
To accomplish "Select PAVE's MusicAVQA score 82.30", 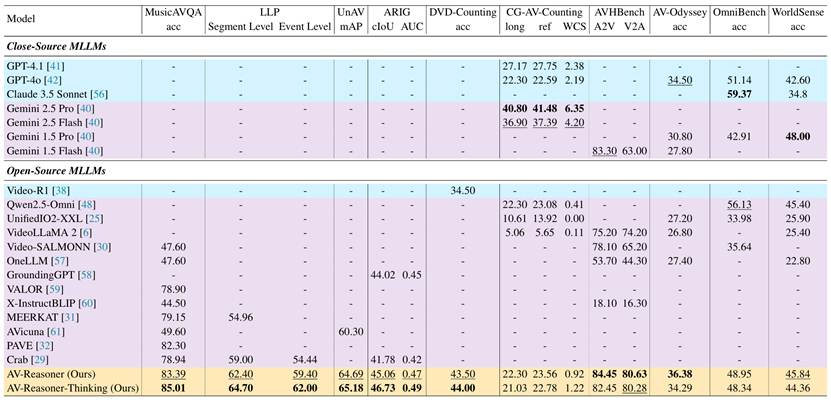I will click(174, 346).
